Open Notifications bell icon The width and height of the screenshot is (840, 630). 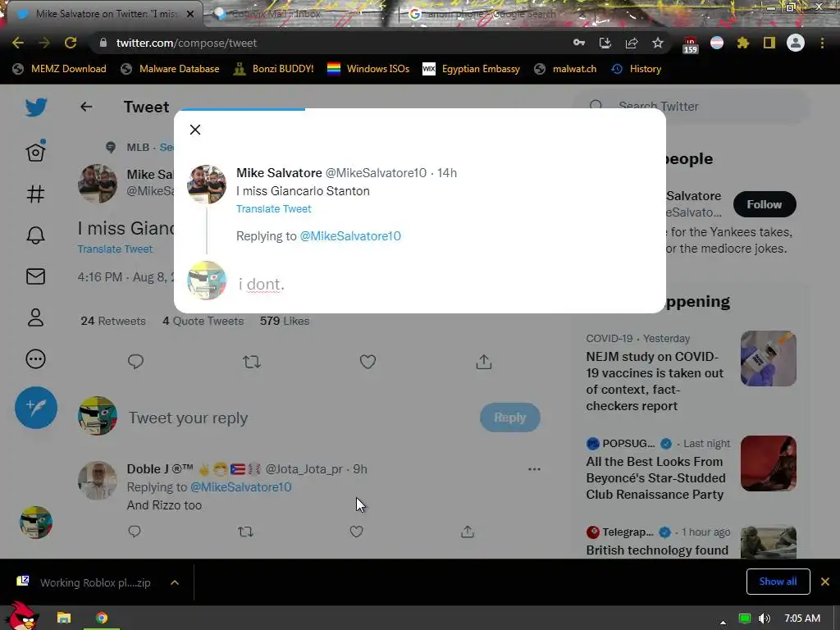pos(35,235)
